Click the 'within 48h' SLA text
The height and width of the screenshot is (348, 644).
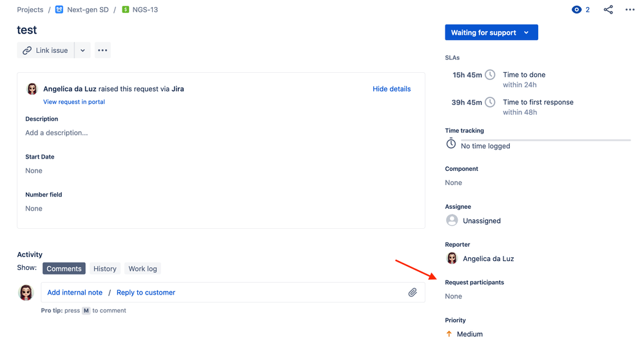pyautogui.click(x=520, y=112)
